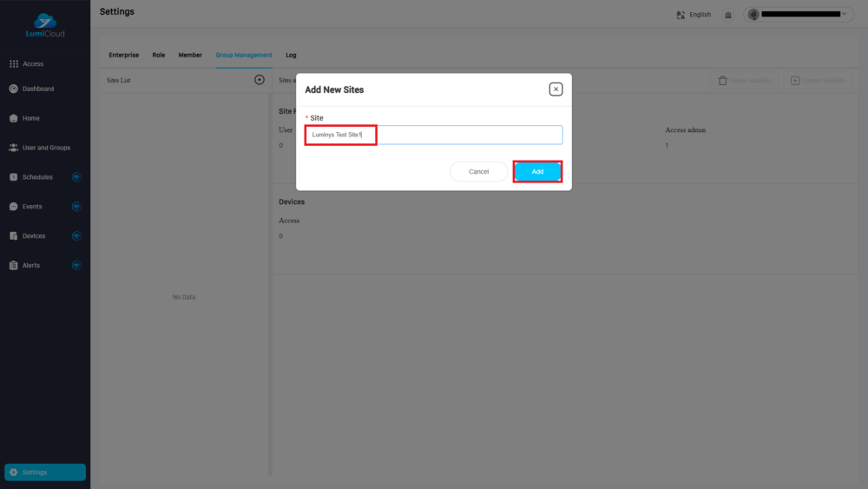Click the premium badge beside Events
The width and height of the screenshot is (868, 489).
click(76, 207)
